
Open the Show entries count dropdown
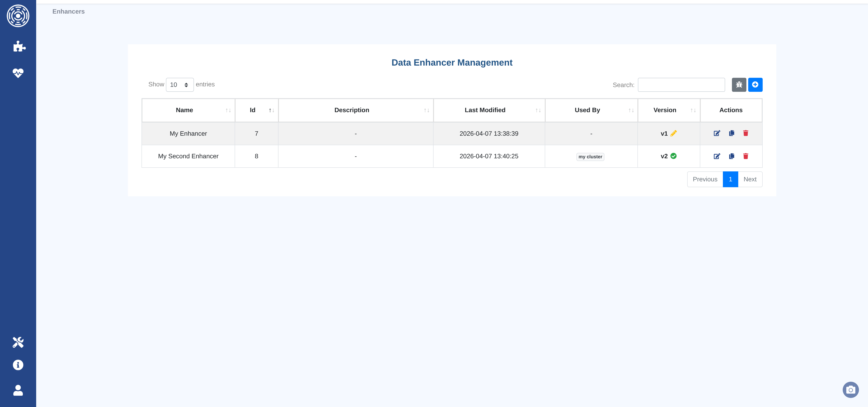click(179, 85)
